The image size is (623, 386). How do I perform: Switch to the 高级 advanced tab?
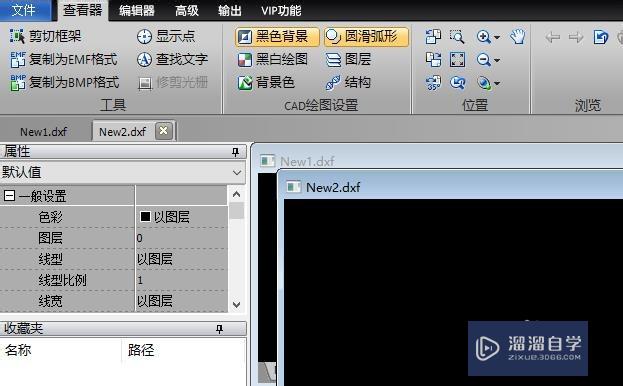point(187,10)
